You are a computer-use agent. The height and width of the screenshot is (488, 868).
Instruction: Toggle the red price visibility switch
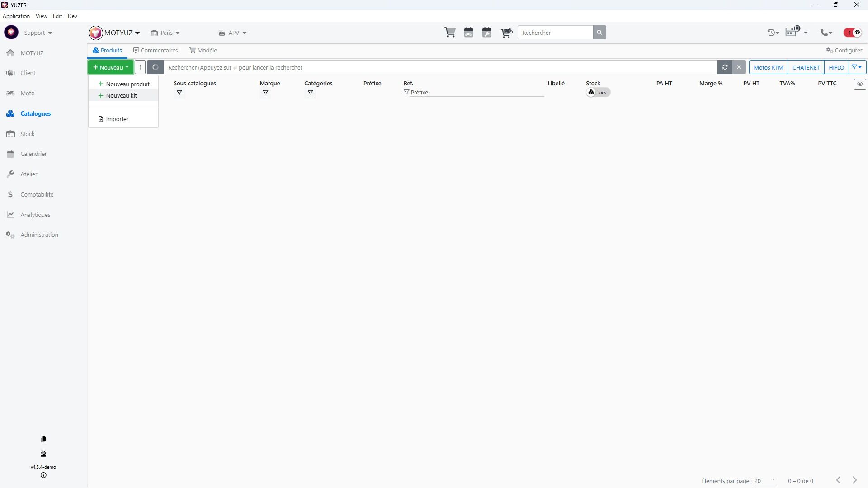[x=853, y=33]
